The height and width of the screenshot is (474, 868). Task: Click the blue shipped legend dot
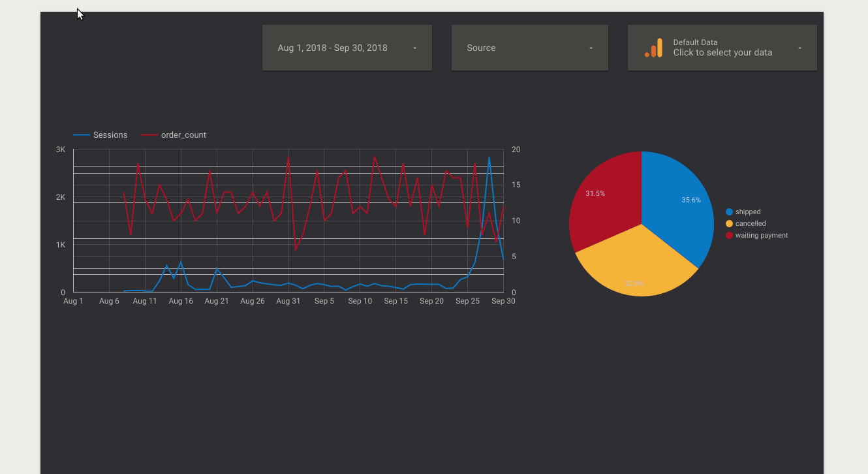pos(729,212)
